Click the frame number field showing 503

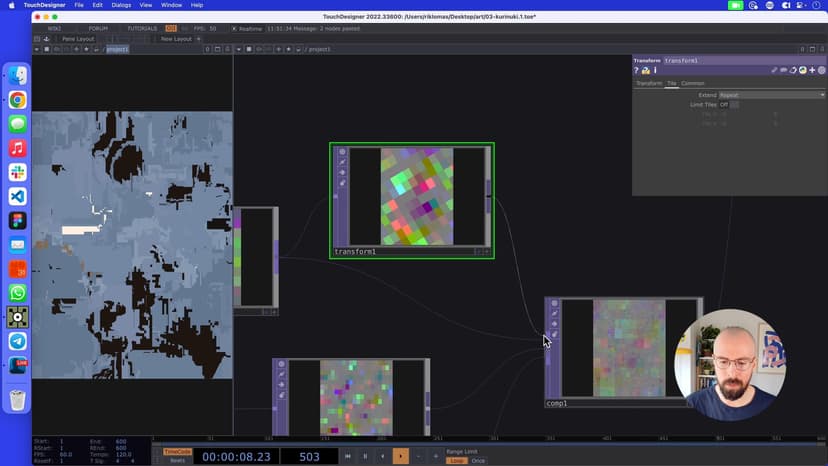[x=309, y=456]
